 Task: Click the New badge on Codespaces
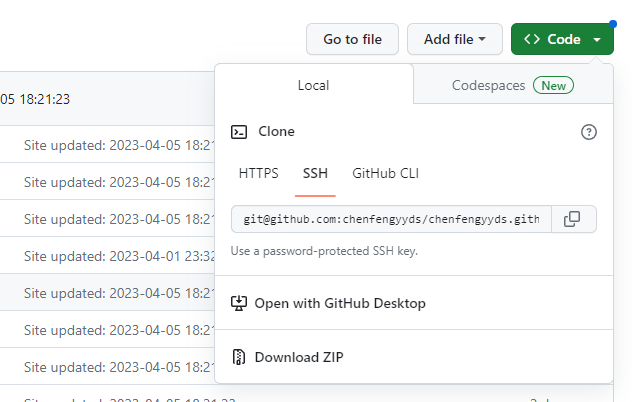pyautogui.click(x=553, y=86)
